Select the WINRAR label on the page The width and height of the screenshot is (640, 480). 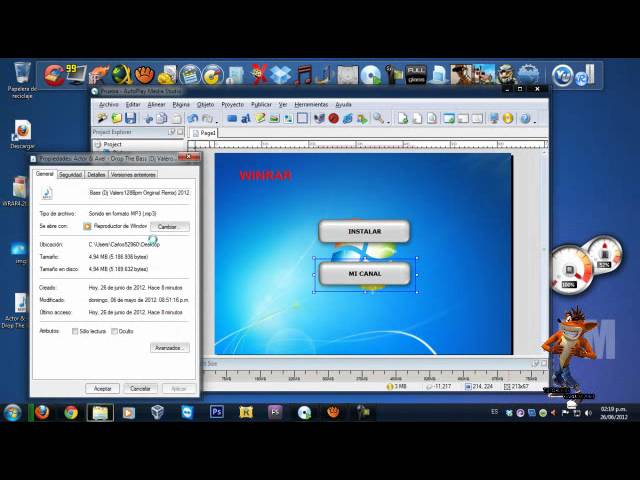[265, 176]
